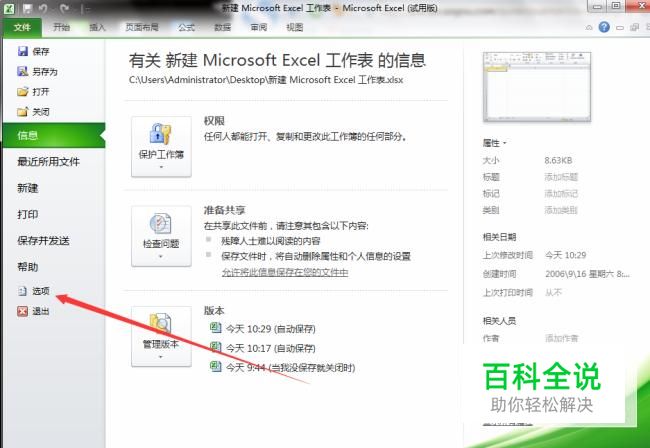This screenshot has width=650, height=448.
Task: Select Save & Send (保存并发送)
Action: (x=44, y=241)
